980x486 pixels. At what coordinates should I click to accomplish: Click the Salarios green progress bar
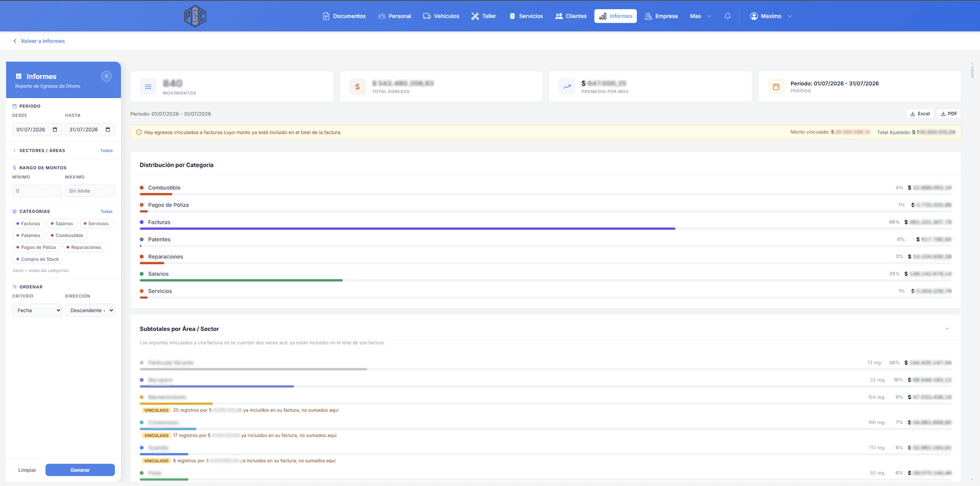[x=241, y=280]
